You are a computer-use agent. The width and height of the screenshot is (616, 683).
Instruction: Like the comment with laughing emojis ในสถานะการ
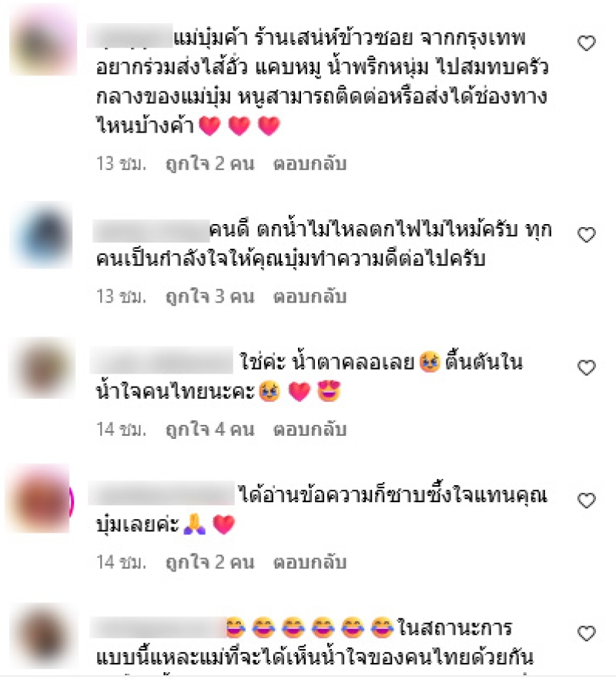(x=587, y=634)
